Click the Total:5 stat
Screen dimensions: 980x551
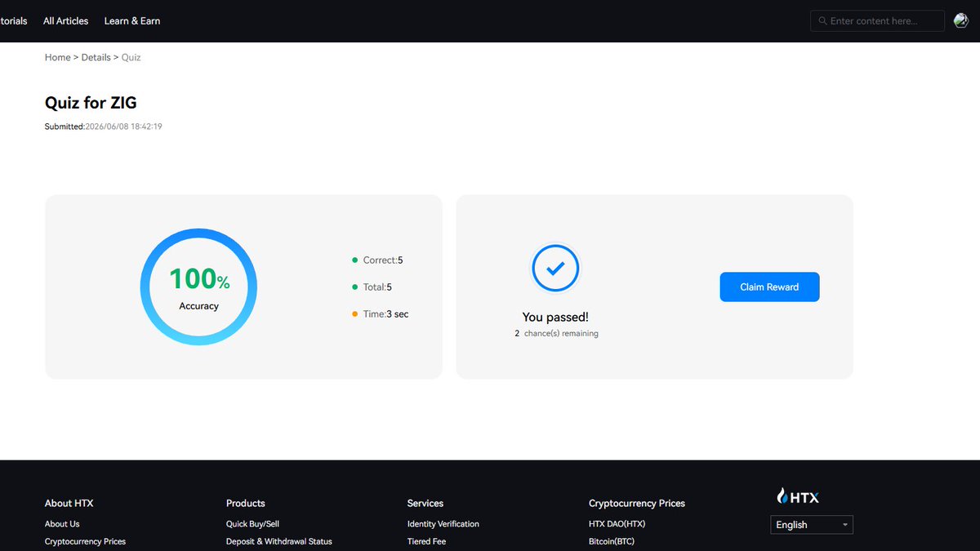click(372, 287)
